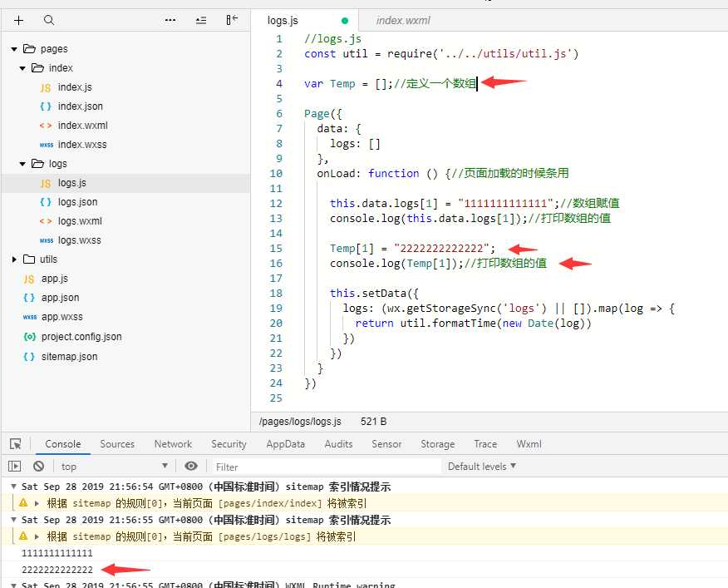Viewport: 728px width, 588px height.
Task: Expand the utils folder arrow
Action: pos(14,259)
